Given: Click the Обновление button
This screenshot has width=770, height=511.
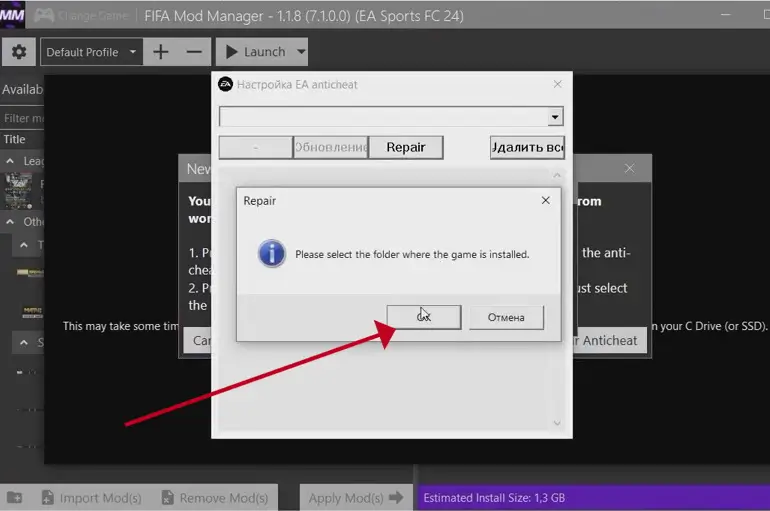Looking at the screenshot, I should pyautogui.click(x=330, y=147).
